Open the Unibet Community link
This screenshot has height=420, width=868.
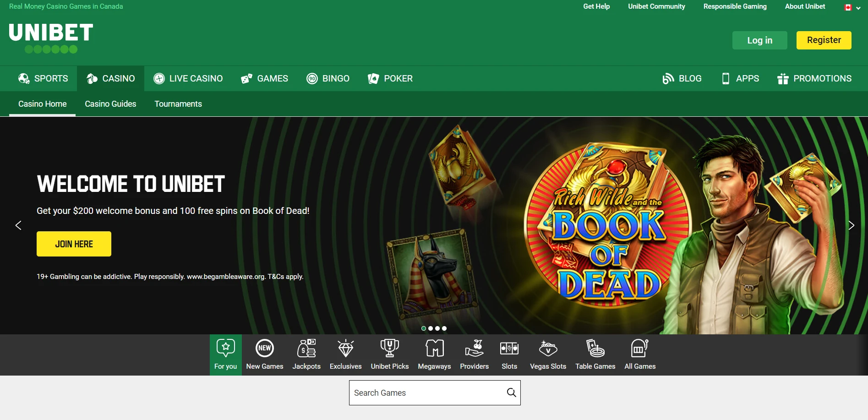click(x=656, y=6)
